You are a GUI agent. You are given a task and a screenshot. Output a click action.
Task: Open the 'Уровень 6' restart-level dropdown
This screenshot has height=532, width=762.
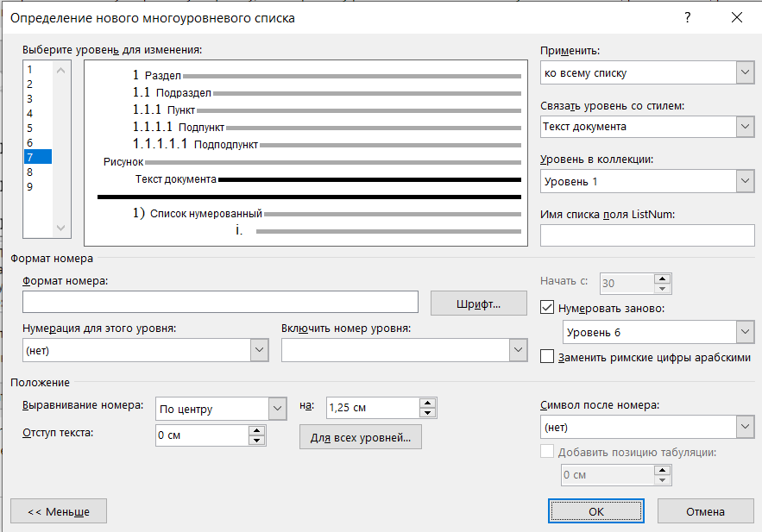(x=745, y=333)
